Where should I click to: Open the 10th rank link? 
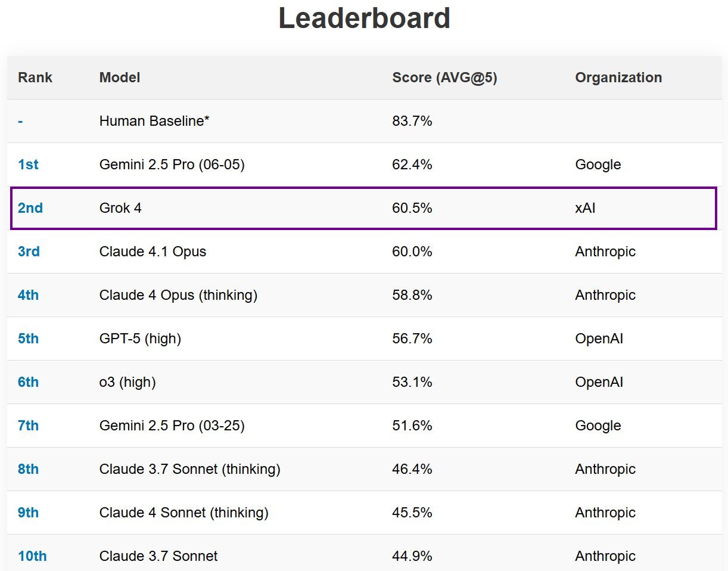(32, 556)
